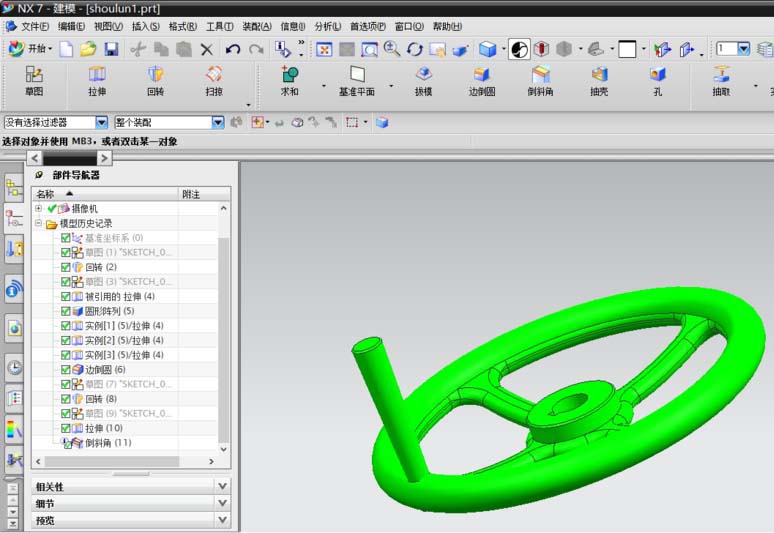This screenshot has width=774, height=533.
Task: Collapse the 模型历史记录 tree node
Action: tap(39, 223)
